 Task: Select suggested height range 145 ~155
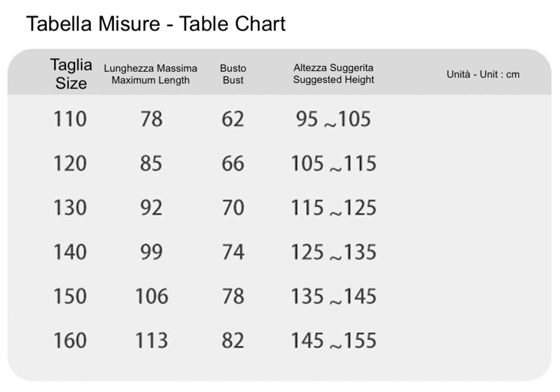point(334,341)
